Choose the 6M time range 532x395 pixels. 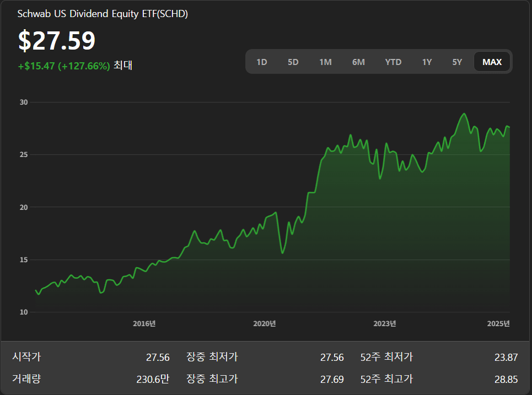pos(358,62)
